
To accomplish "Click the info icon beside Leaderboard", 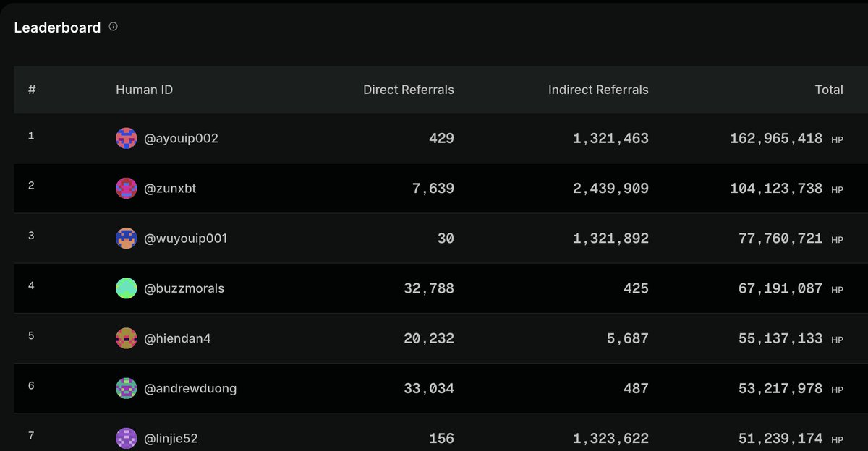I will (x=113, y=27).
